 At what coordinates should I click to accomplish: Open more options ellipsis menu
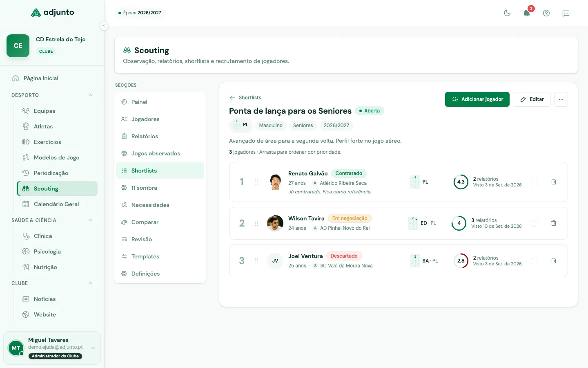click(x=561, y=99)
